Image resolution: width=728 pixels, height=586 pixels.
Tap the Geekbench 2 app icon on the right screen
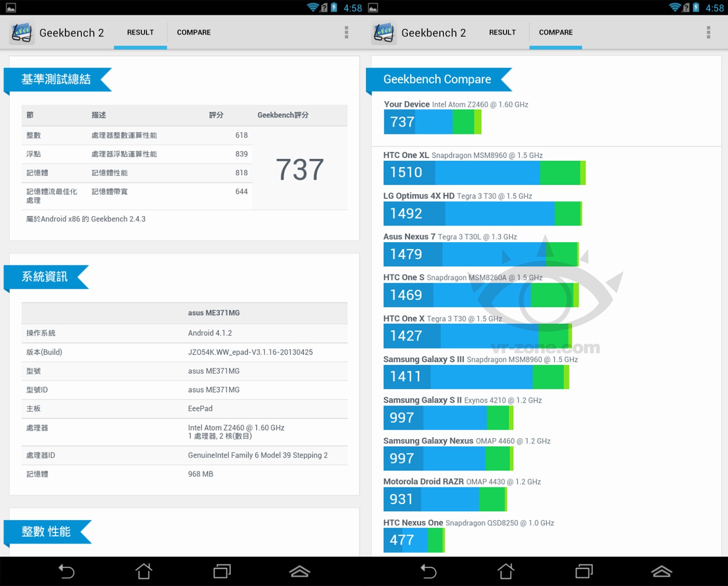click(384, 33)
